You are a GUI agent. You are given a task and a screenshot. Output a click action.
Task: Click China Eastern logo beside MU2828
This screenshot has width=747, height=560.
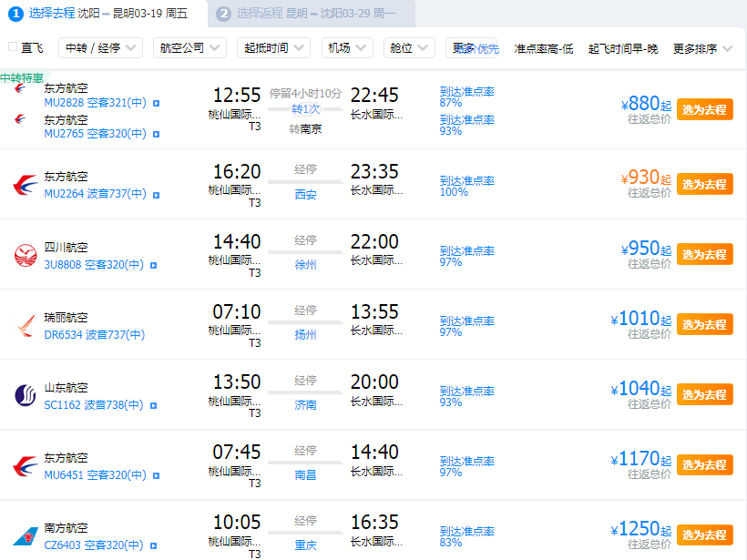coord(20,88)
